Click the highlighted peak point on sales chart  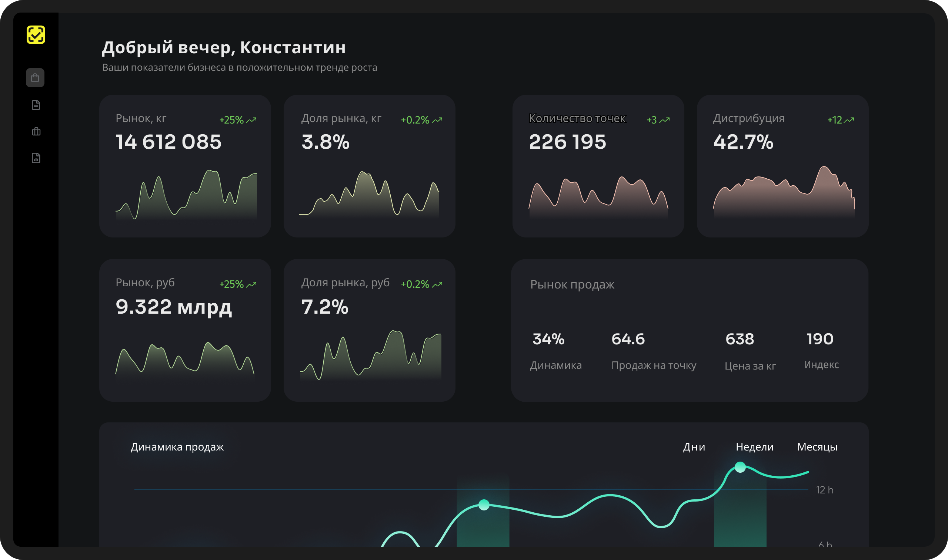tap(740, 467)
